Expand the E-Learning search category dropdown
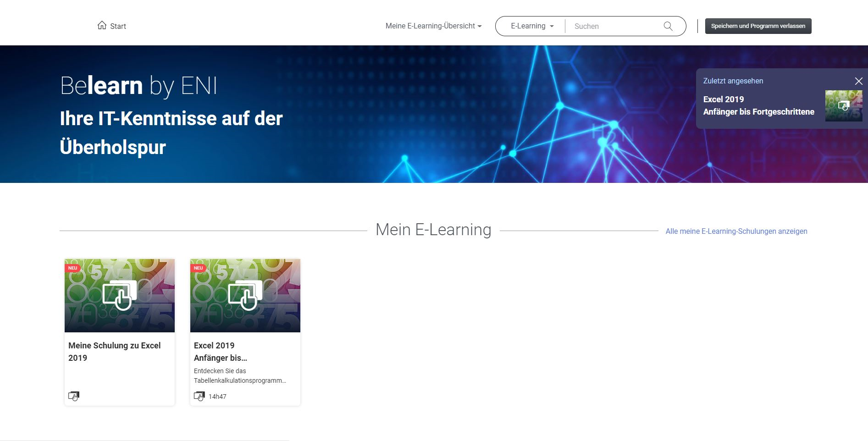The image size is (868, 441). point(532,26)
